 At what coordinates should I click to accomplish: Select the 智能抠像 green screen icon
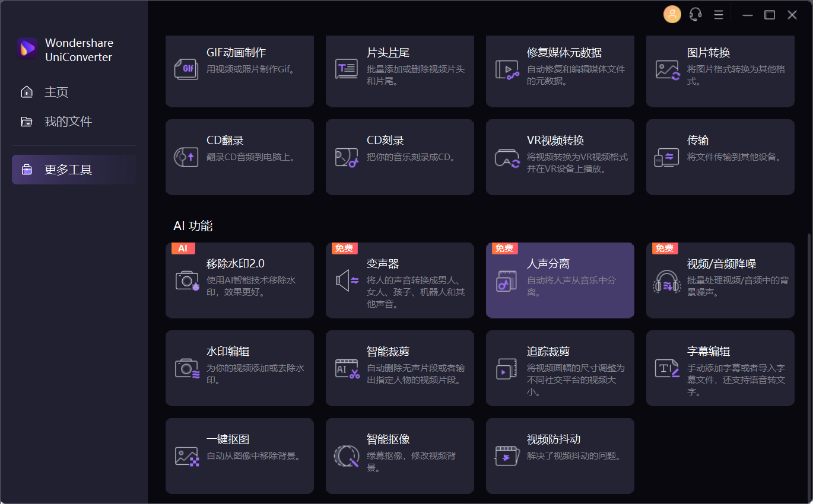[347, 455]
